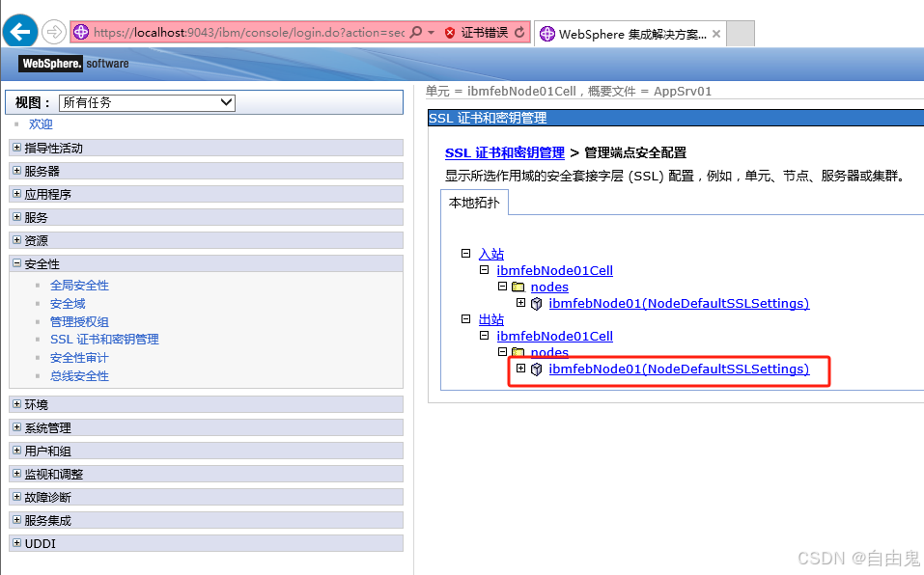Click the WebSphere software logo
The height and width of the screenshot is (575, 924).
click(x=73, y=63)
